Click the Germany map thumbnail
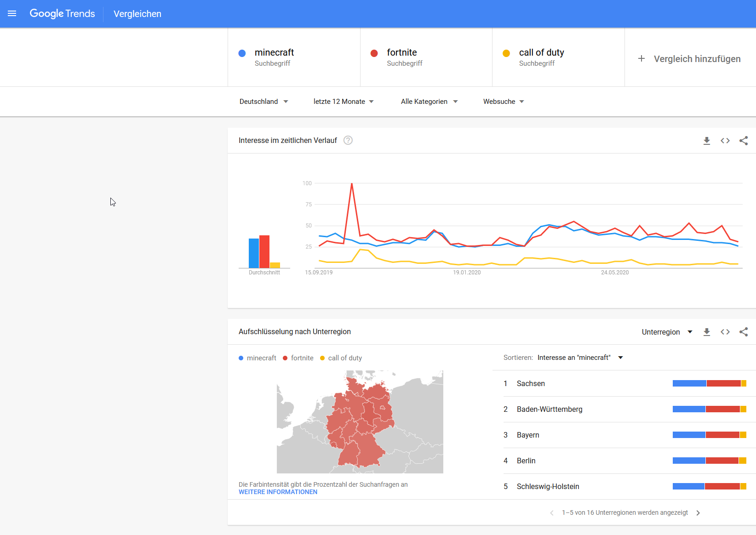 (360, 422)
